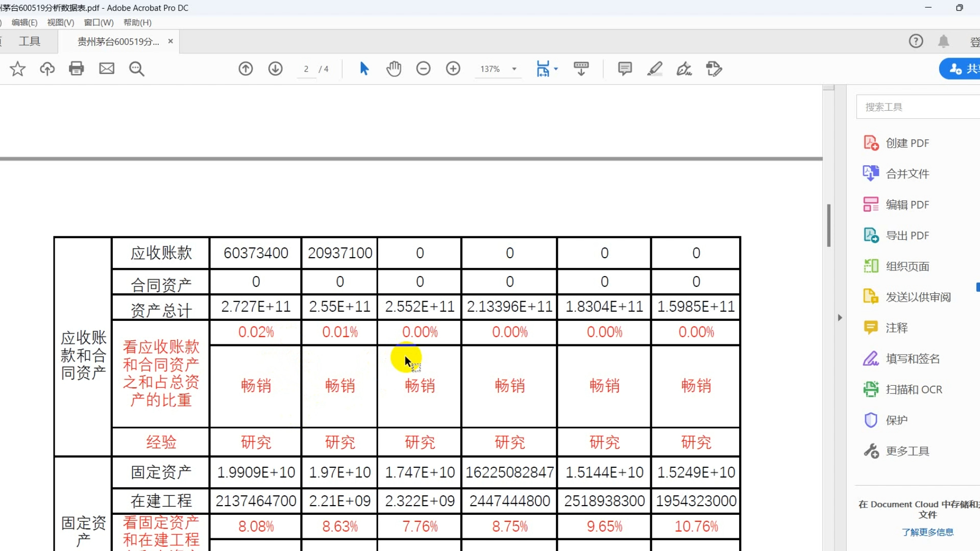Viewport: 980px width, 551px height.
Task: Activate the selection arrow tool
Action: pos(364,68)
